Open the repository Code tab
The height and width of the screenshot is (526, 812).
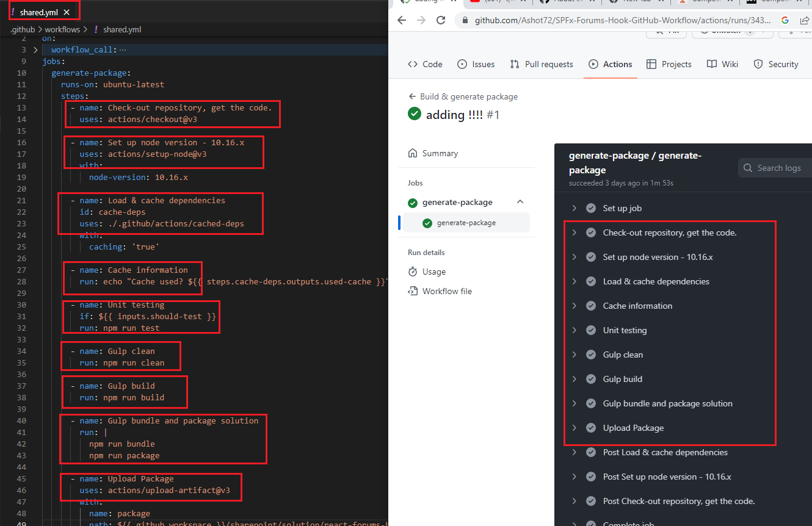coord(425,64)
